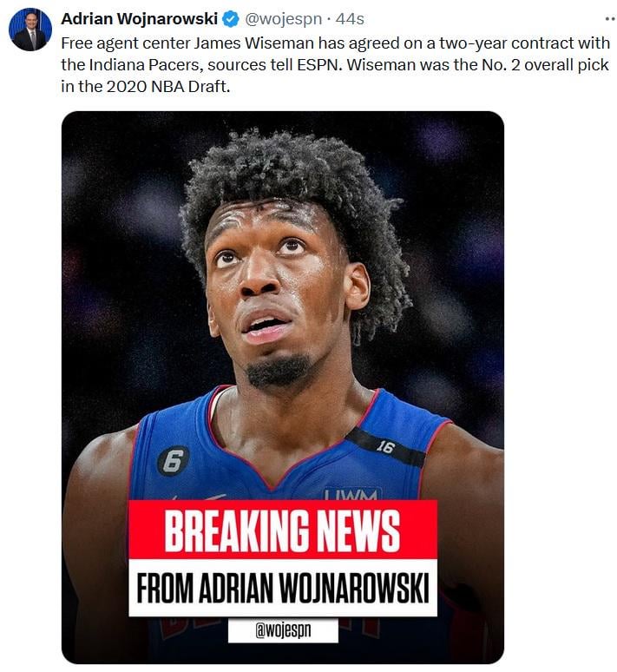Open Adrian Wojnarowski's profile avatar
Image resolution: width=617 pixels, height=672 pixels.
point(30,30)
